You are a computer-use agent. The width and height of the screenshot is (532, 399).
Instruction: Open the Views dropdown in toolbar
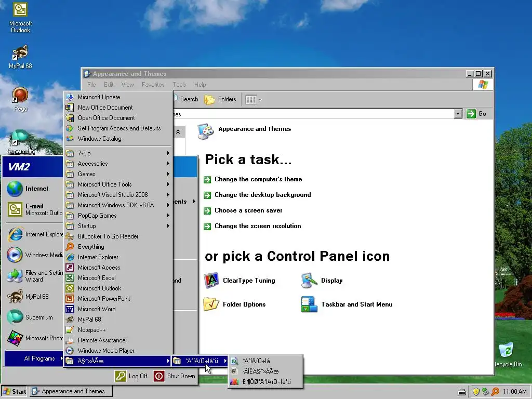tap(260, 100)
